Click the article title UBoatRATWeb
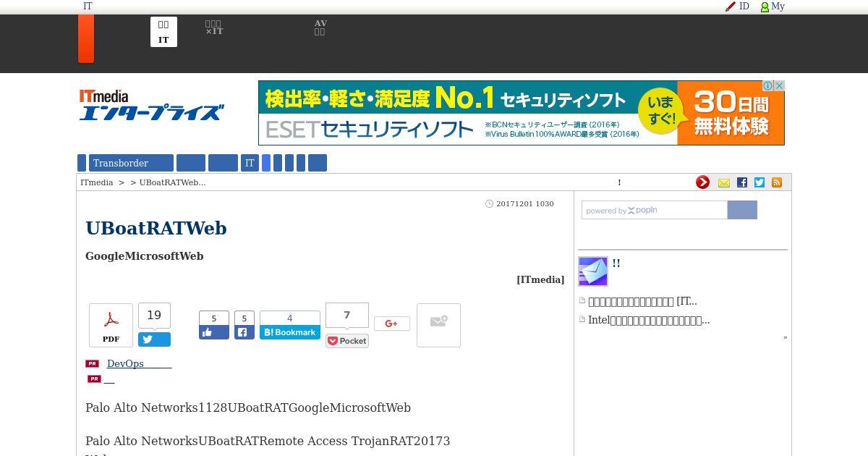Viewport: 868px width, 456px height. click(156, 228)
